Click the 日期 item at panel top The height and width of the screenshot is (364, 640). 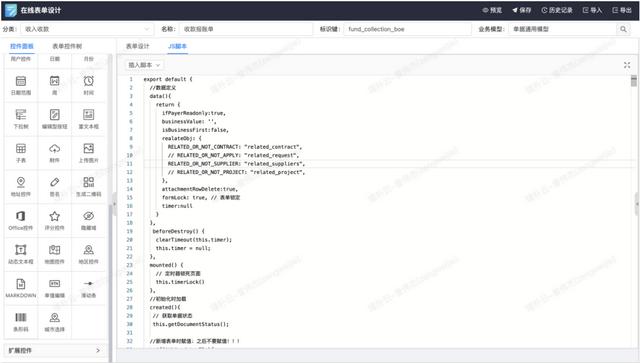coord(55,59)
